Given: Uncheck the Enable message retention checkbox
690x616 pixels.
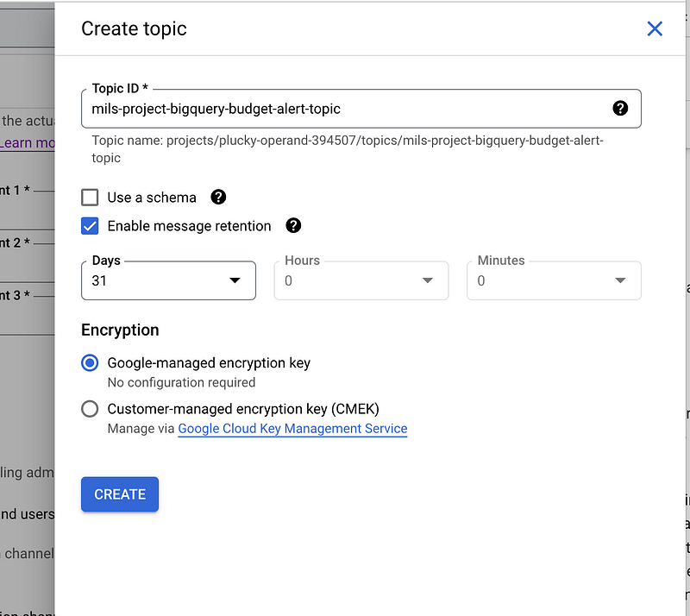Looking at the screenshot, I should [90, 226].
